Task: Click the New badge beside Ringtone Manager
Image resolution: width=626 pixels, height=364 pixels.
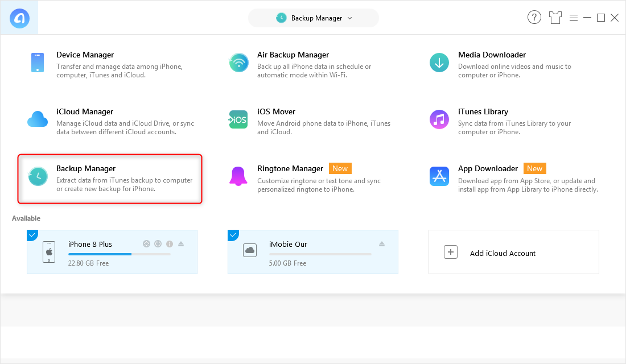Action: click(340, 168)
